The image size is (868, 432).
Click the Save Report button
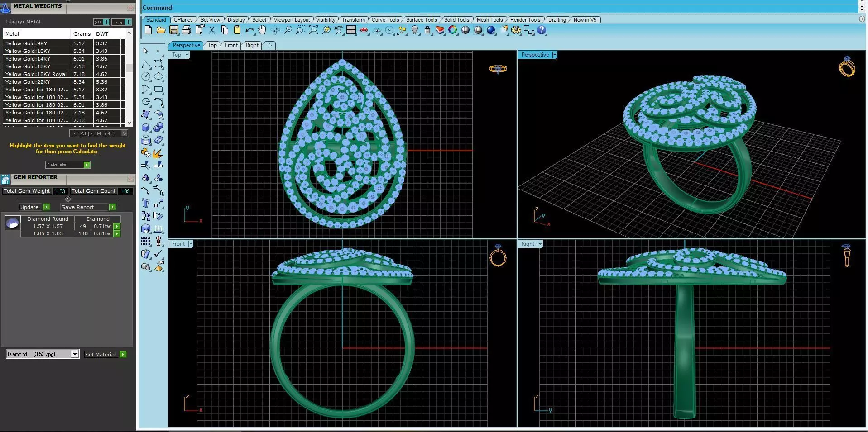coord(88,207)
